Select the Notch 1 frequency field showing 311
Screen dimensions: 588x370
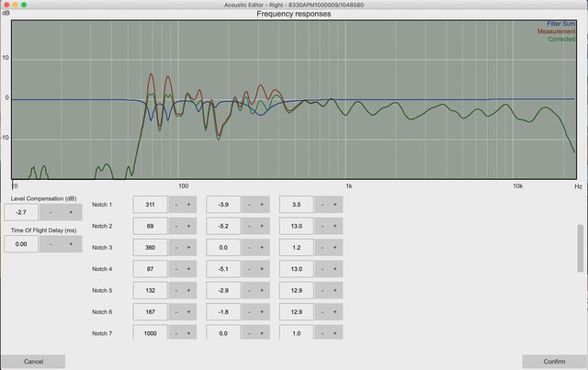(x=151, y=204)
